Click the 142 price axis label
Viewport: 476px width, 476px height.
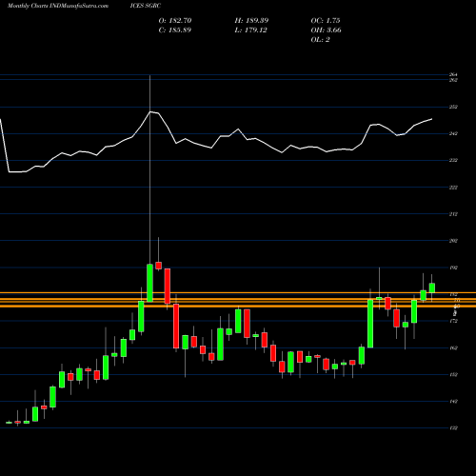click(453, 401)
